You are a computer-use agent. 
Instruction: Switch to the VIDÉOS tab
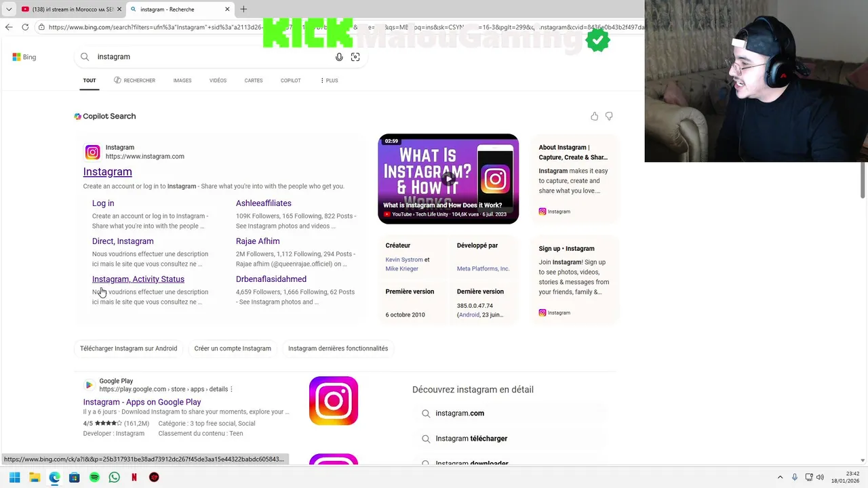pyautogui.click(x=218, y=81)
